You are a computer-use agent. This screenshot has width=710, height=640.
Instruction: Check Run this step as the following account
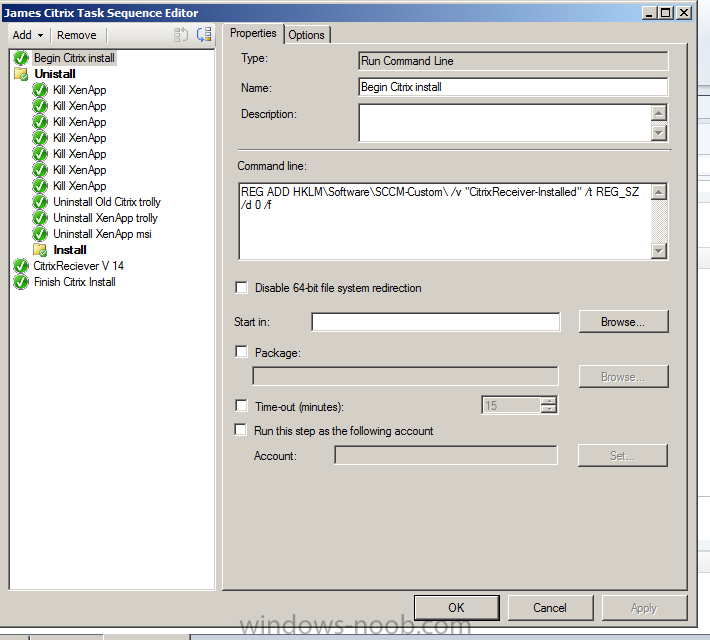pos(240,429)
